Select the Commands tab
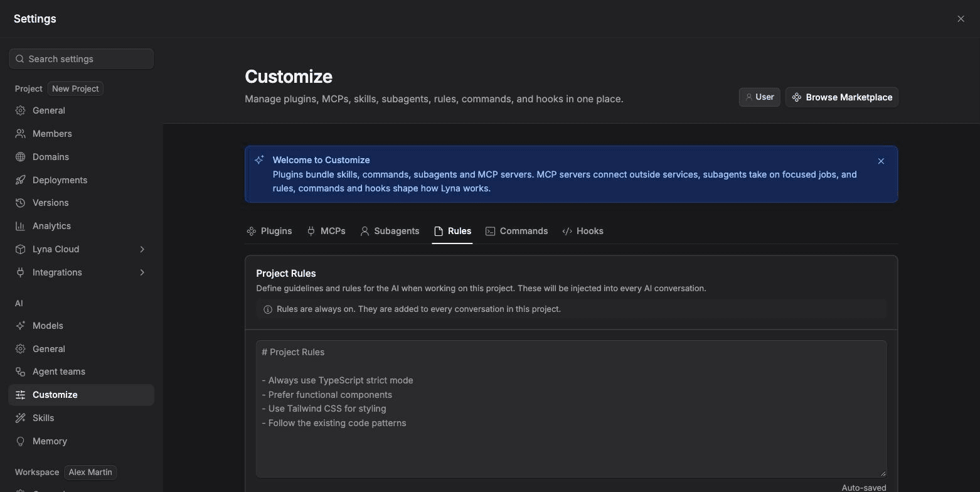This screenshot has height=492, width=980. tap(516, 231)
